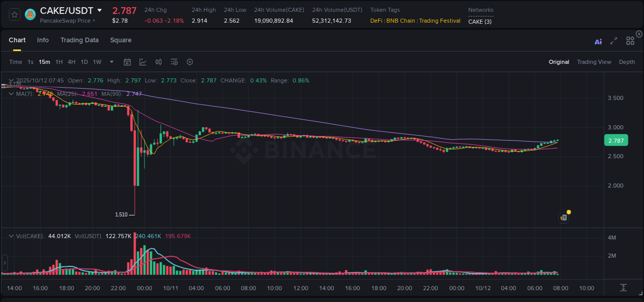Screen dimensions: 644x302
Task: Switch to the Trading Data tab
Action: point(79,40)
